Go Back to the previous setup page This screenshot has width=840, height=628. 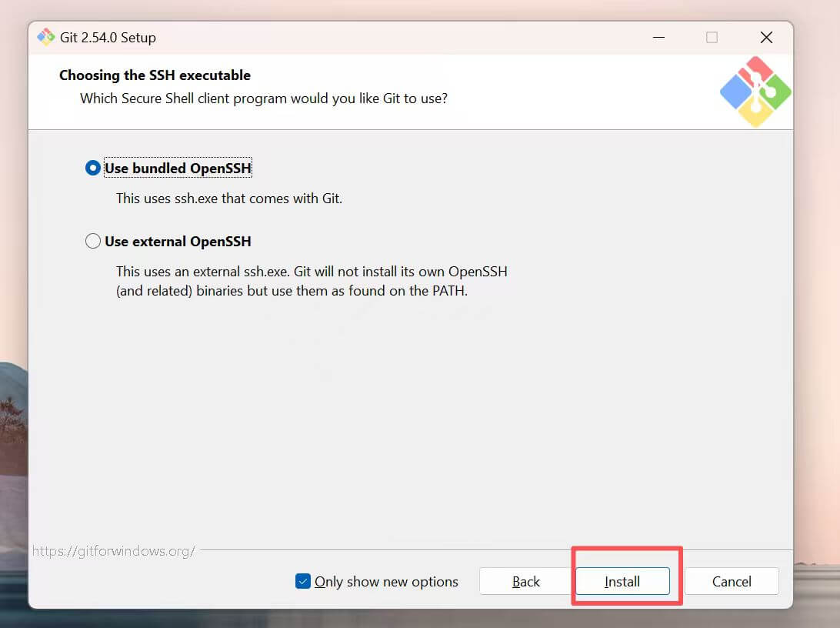[526, 581]
